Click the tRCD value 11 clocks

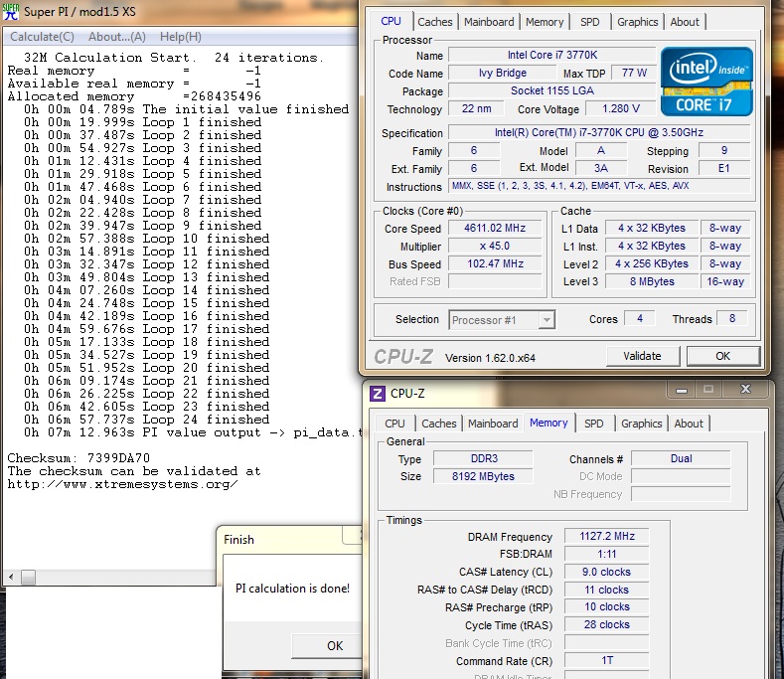607,590
